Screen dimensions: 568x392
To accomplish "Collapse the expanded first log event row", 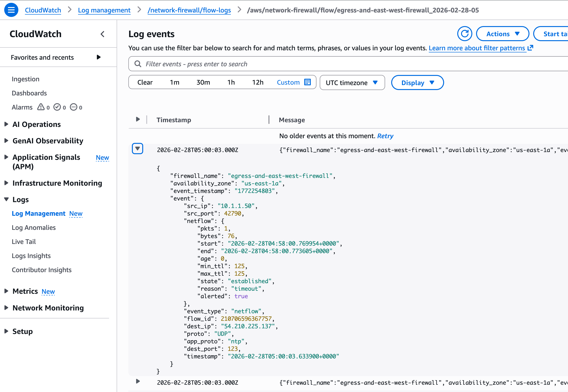I will [138, 149].
